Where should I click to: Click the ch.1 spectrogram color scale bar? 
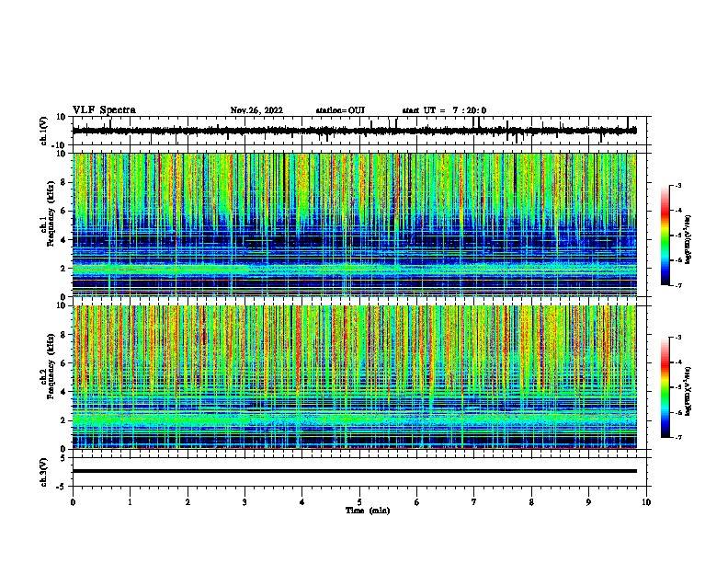tap(665, 236)
